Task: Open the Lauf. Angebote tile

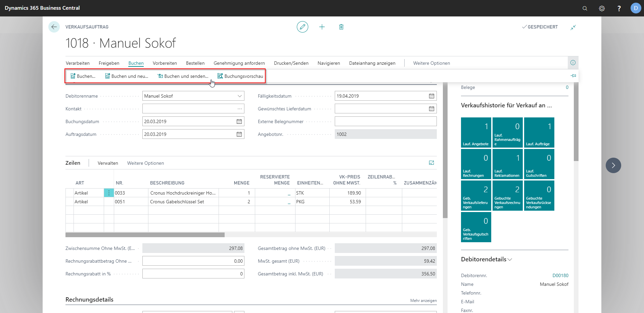Action: pyautogui.click(x=476, y=133)
